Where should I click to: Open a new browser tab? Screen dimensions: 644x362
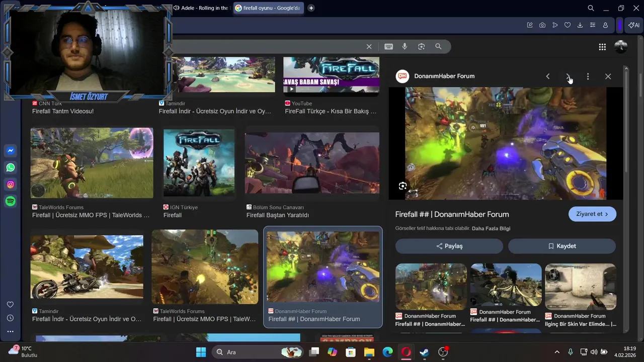click(x=311, y=8)
